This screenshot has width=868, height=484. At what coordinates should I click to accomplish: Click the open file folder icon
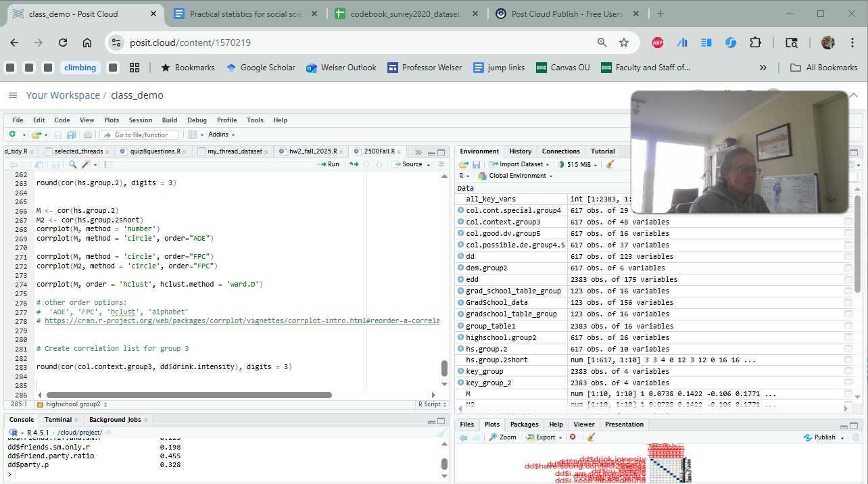click(x=35, y=135)
